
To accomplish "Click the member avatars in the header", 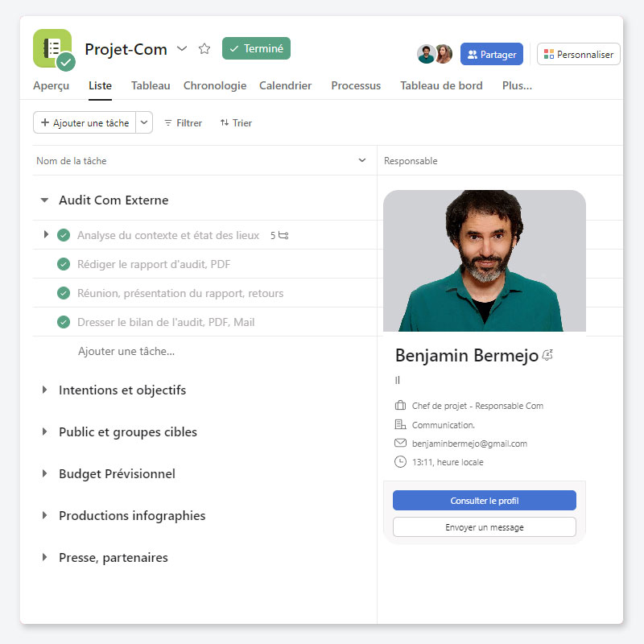I will (435, 54).
